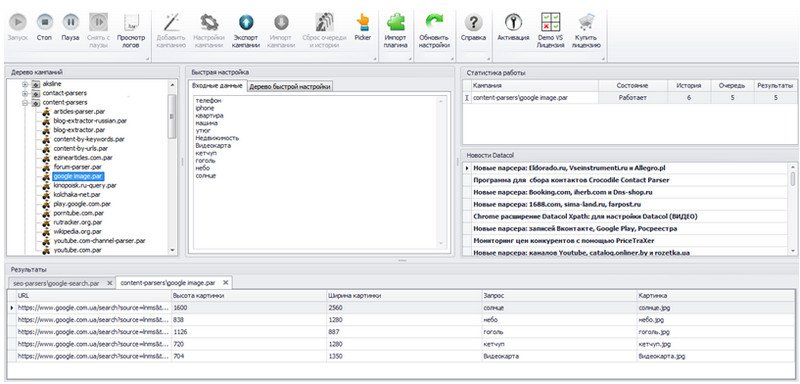The image size is (800, 384).
Task: Close the google image.par results tab
Action: (x=226, y=283)
